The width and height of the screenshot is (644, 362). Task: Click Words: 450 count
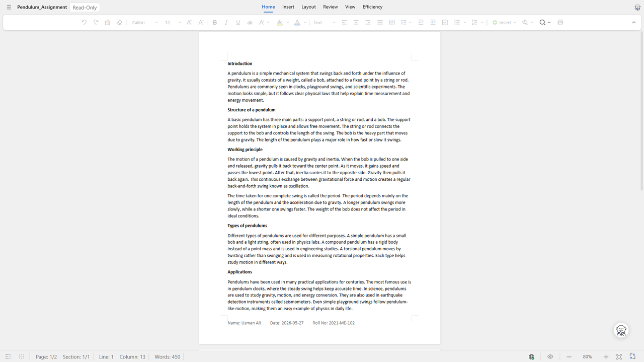point(167,357)
